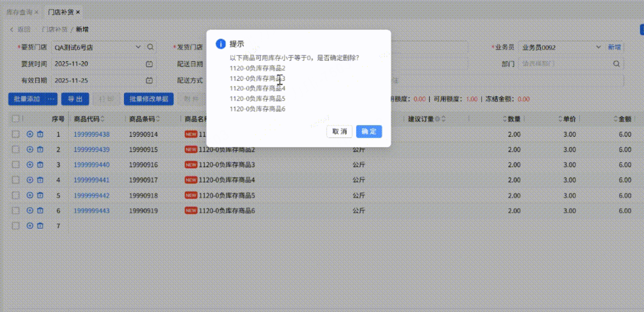Sort by the 商品条码 column sort arrows
This screenshot has width=644, height=312.
(x=158, y=119)
